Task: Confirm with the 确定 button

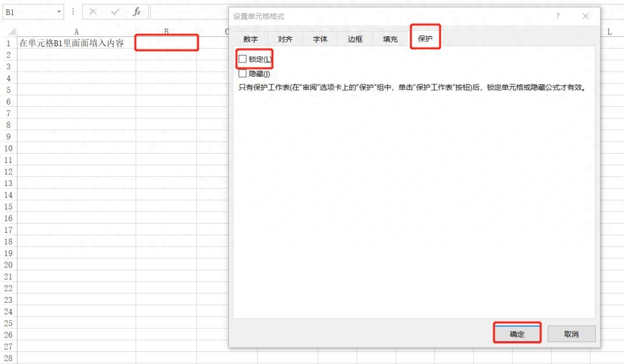Action: click(517, 334)
